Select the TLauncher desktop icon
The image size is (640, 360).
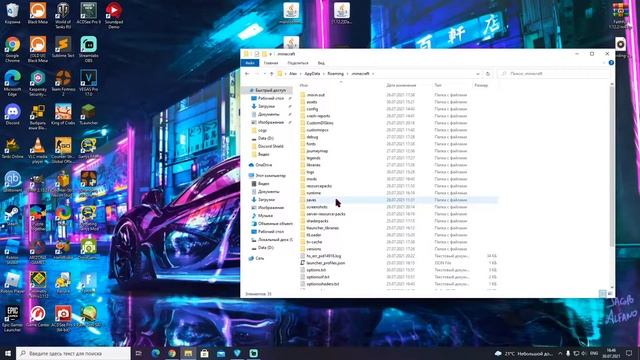tap(89, 114)
